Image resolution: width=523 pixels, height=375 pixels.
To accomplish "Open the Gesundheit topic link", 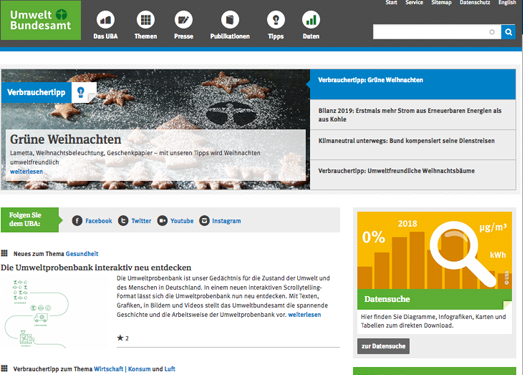I will click(82, 254).
